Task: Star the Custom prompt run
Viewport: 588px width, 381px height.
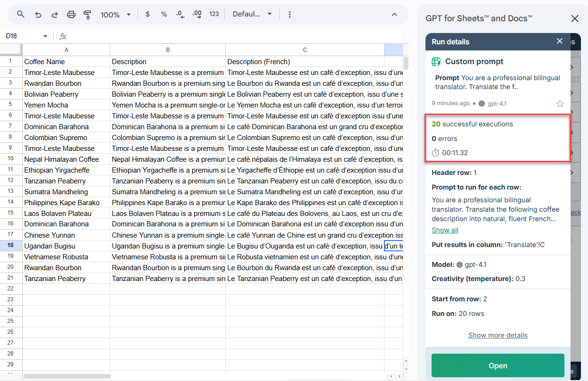Action: [560, 103]
